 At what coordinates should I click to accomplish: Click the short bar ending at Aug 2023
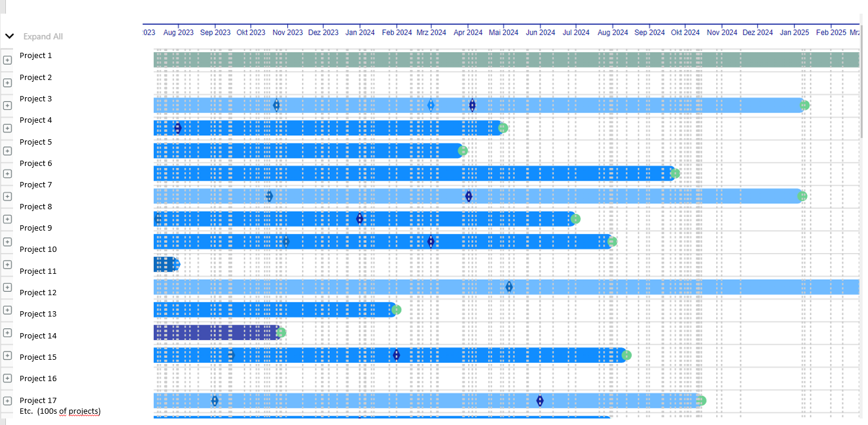pyautogui.click(x=165, y=264)
